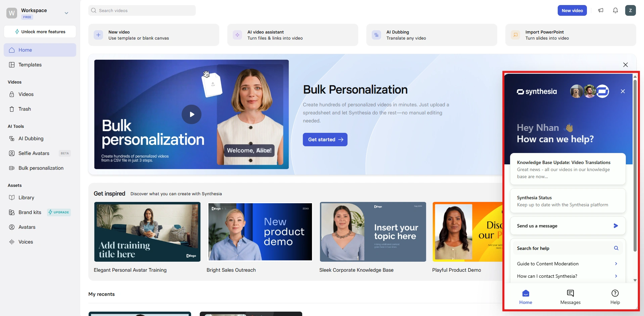Open How can I contact Synthesia article

(x=567, y=276)
